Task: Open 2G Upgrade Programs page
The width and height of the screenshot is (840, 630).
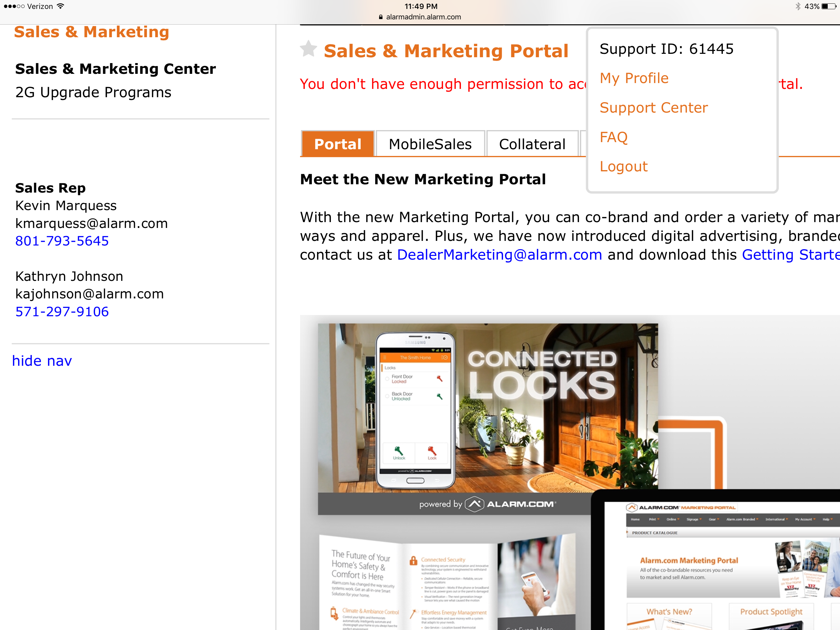Action: (93, 92)
